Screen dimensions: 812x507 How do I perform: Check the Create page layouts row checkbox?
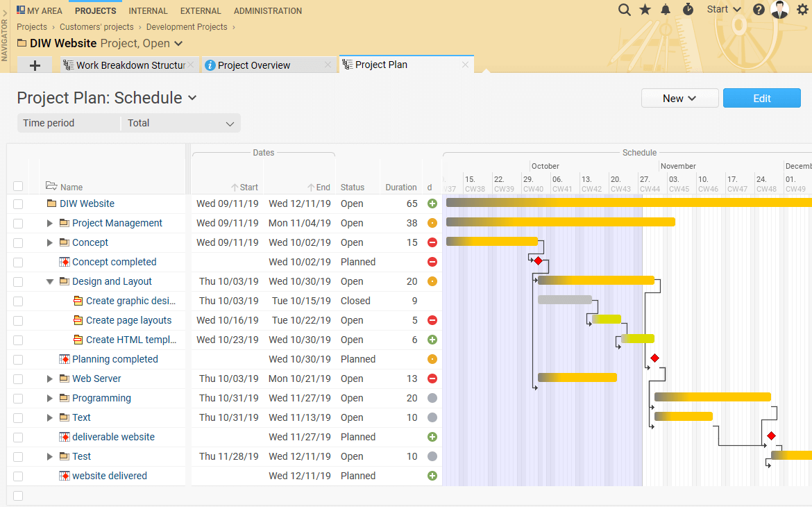point(18,320)
